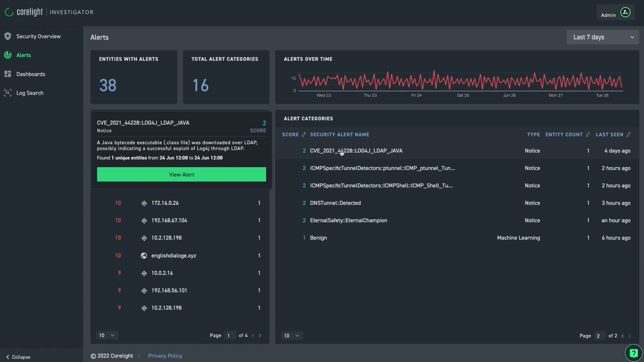Viewport: 644px width, 362px height.
Task: Collapse the sidebar navigation
Action: [18, 357]
